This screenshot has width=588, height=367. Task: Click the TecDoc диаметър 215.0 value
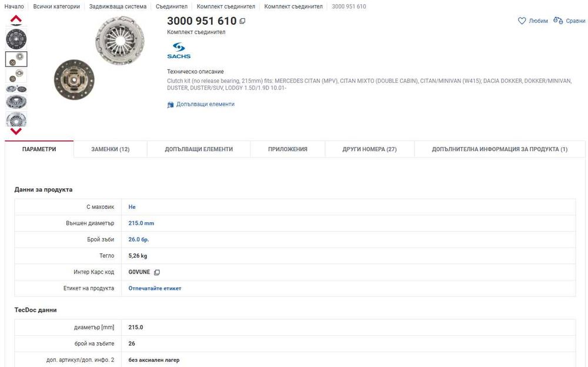[x=136, y=327]
